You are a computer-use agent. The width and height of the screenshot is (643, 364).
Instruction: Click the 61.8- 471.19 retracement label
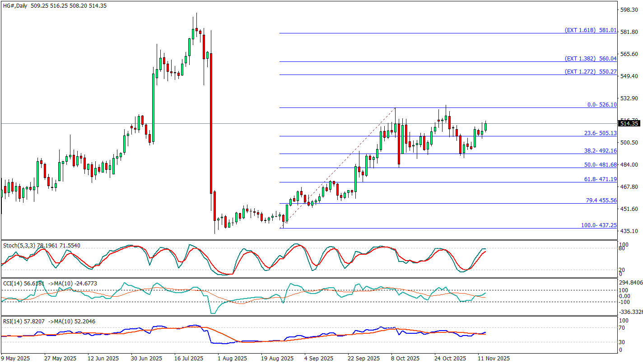coord(600,179)
